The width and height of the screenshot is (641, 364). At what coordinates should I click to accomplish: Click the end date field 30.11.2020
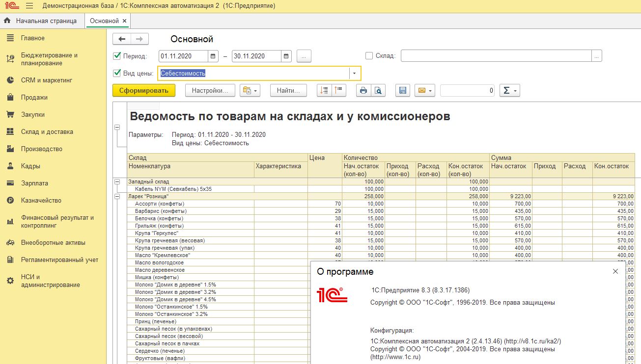(257, 56)
